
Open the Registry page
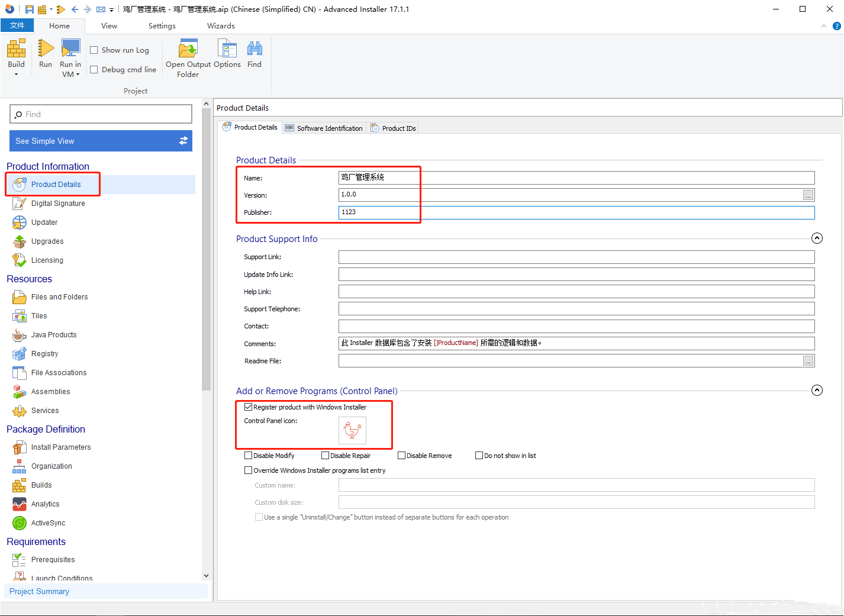click(x=44, y=354)
